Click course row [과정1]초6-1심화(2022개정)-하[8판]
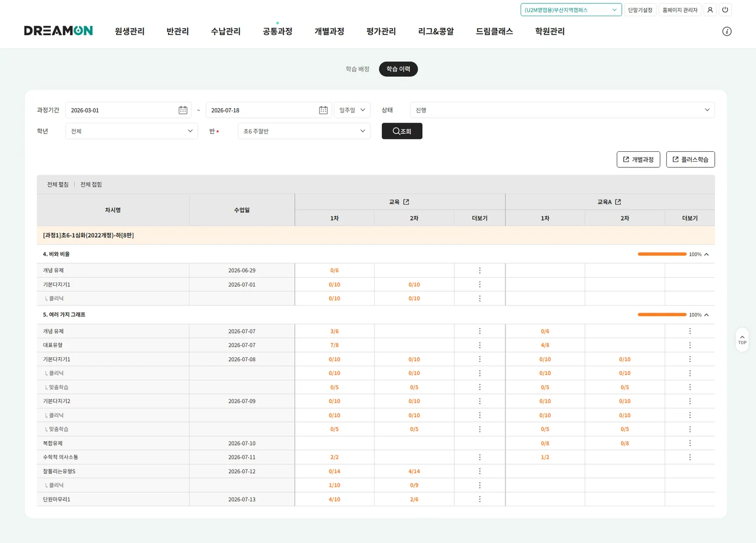756x543 pixels. [x=376, y=235]
